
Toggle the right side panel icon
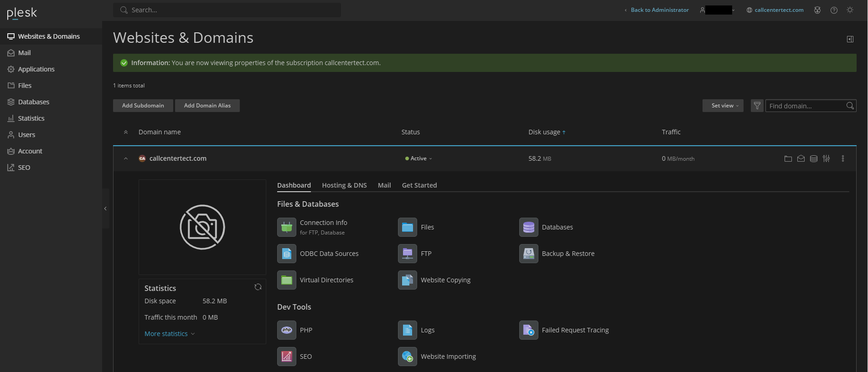850,39
